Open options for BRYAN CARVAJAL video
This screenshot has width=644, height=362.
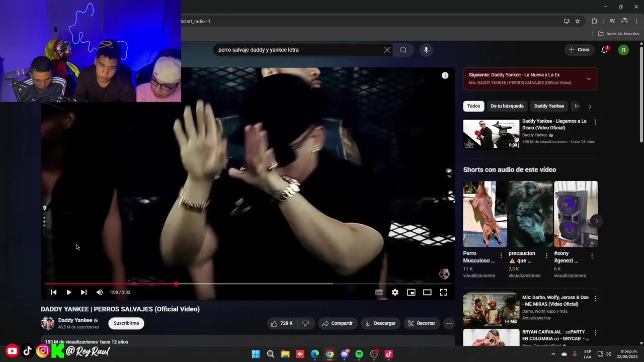(595, 333)
